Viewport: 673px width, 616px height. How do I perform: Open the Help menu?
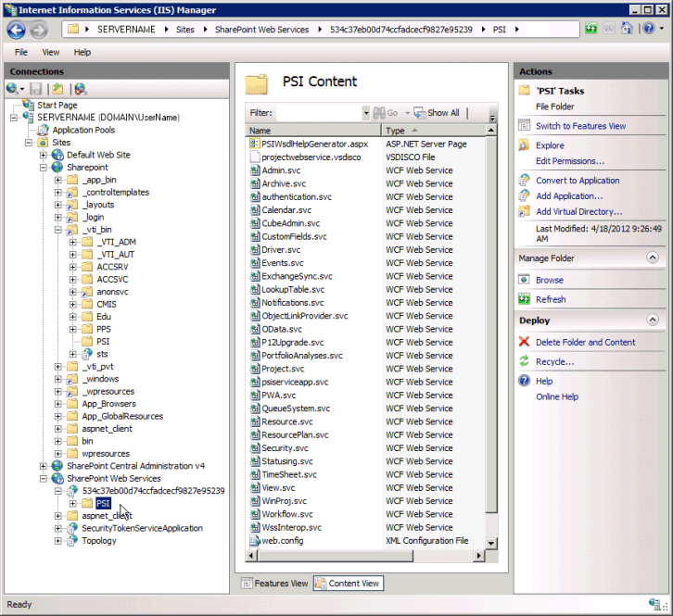(82, 52)
